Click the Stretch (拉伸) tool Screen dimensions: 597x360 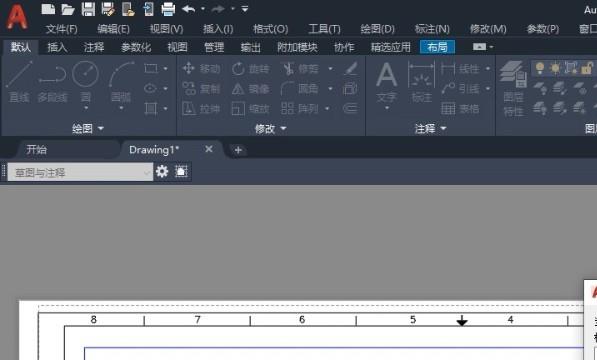coord(201,109)
